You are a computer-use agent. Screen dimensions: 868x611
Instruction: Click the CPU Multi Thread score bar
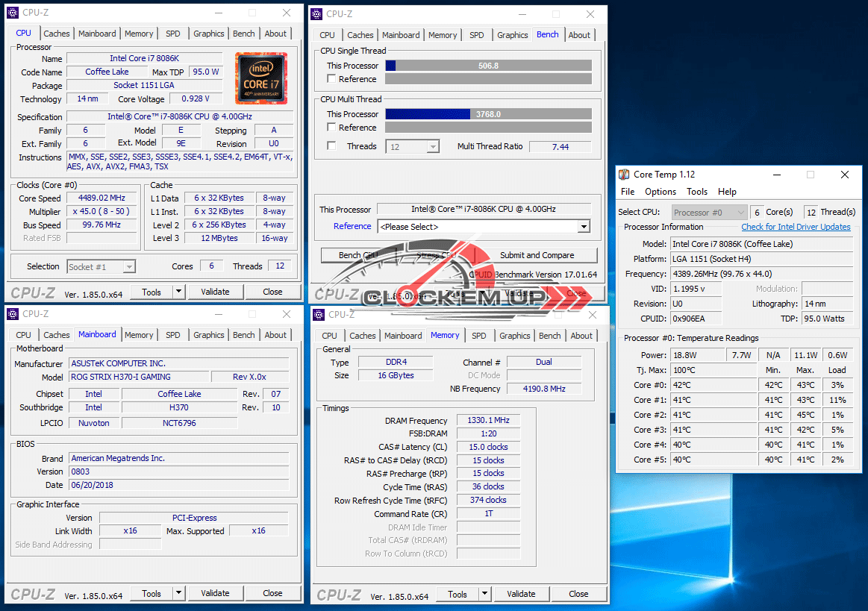click(x=488, y=114)
